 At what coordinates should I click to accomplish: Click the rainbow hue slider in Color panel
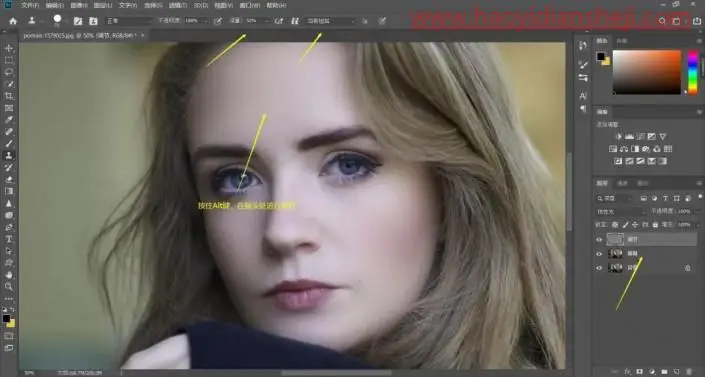pyautogui.click(x=693, y=72)
